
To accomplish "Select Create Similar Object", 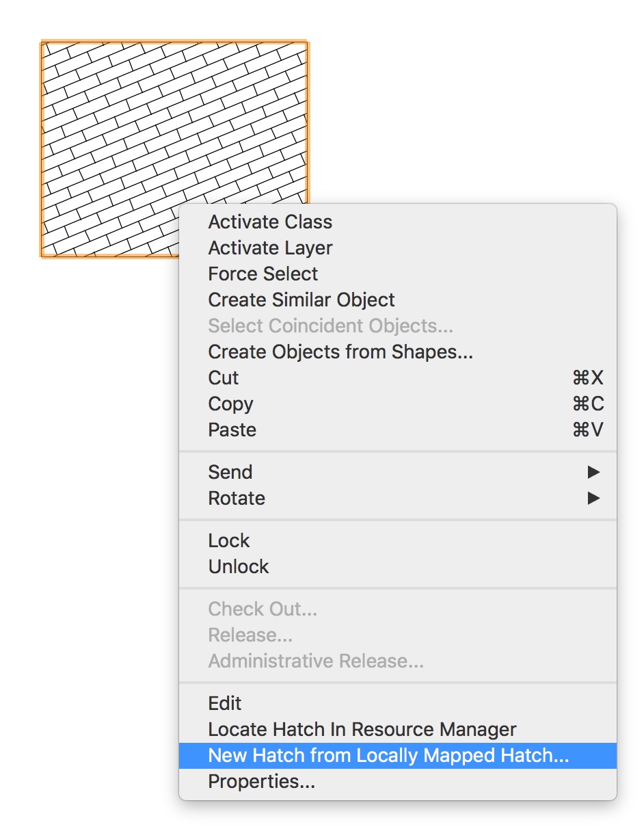I will 301,300.
